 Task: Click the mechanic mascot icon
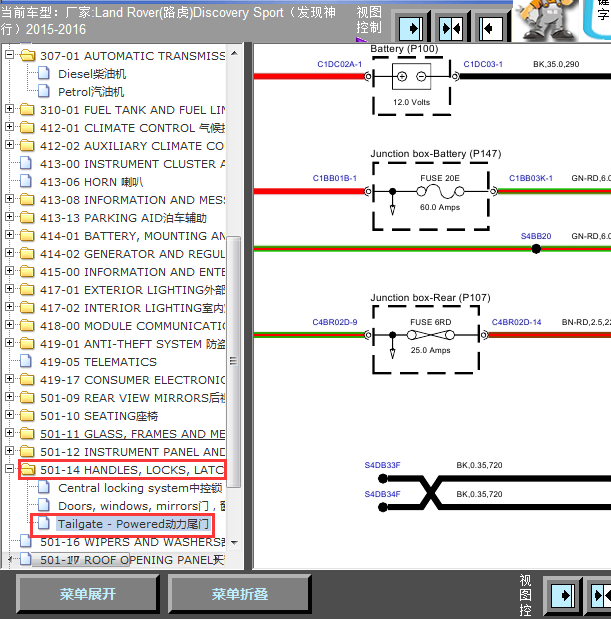click(545, 20)
